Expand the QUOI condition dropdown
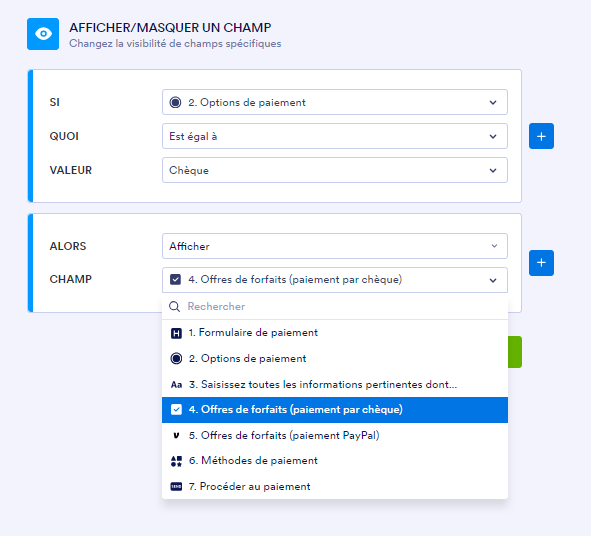Image resolution: width=591 pixels, height=536 pixels. (335, 136)
